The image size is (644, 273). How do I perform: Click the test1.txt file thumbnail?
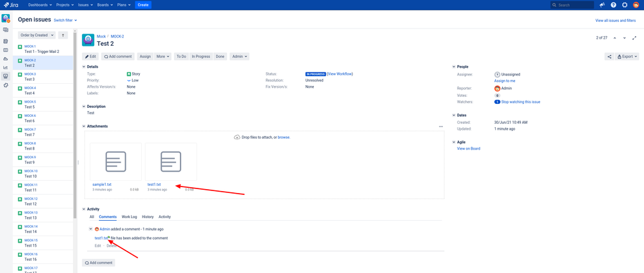171,161
